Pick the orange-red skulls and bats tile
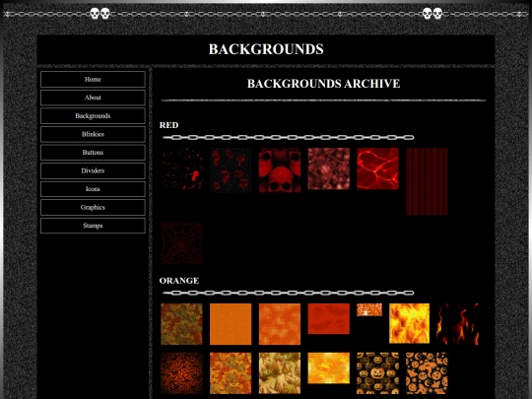Screen dimensions: 532x399 click(328, 318)
